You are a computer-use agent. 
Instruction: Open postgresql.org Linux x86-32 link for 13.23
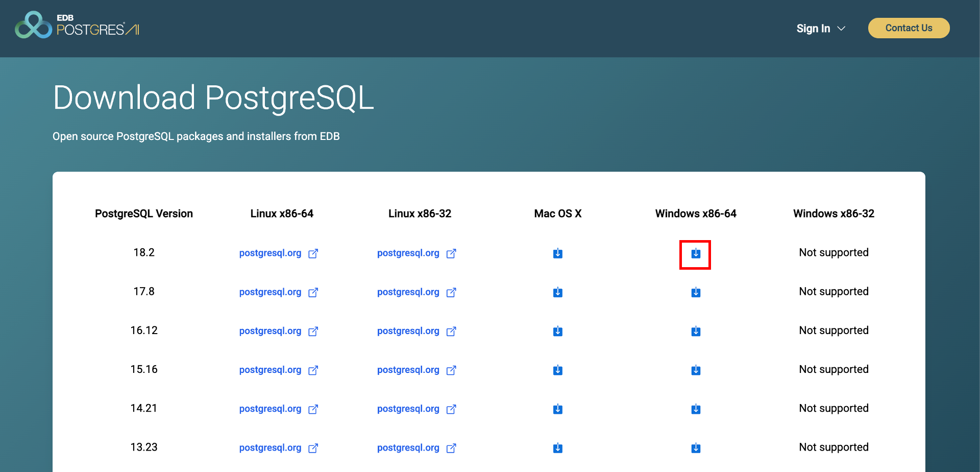coord(416,448)
